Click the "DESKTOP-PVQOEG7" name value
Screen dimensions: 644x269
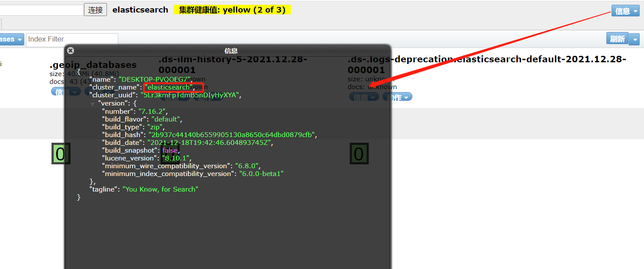pyautogui.click(x=155, y=80)
